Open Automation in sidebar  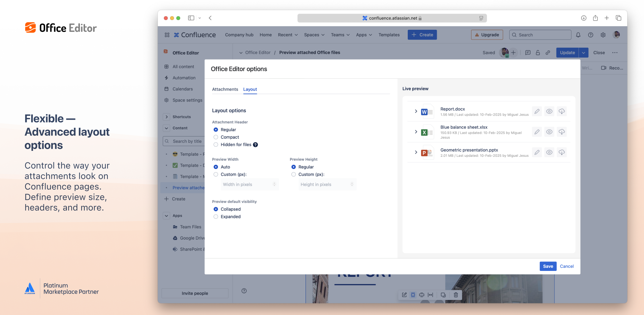184,78
